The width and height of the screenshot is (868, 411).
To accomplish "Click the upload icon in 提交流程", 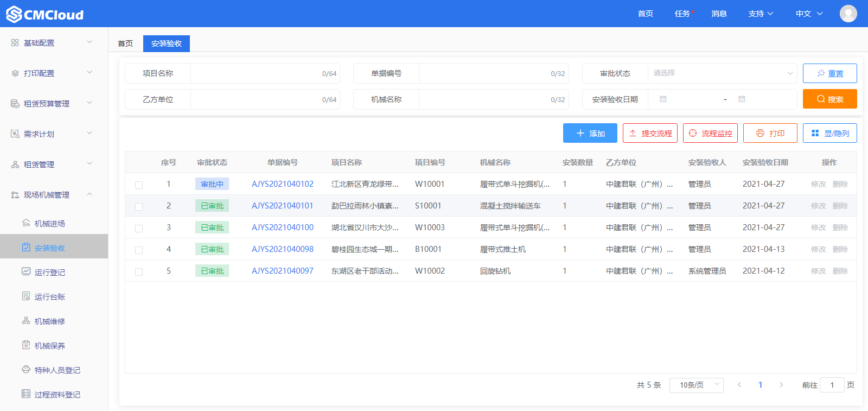I will tap(633, 133).
